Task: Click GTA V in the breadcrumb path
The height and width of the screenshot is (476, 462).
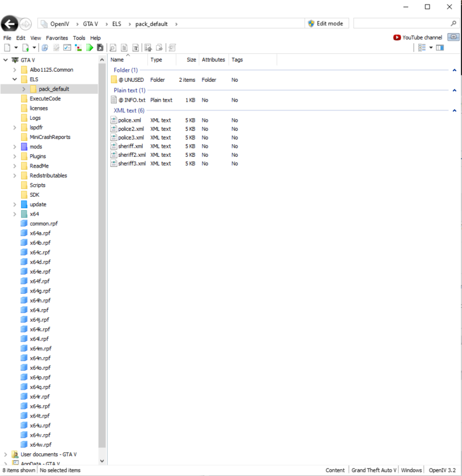Action: (x=91, y=24)
